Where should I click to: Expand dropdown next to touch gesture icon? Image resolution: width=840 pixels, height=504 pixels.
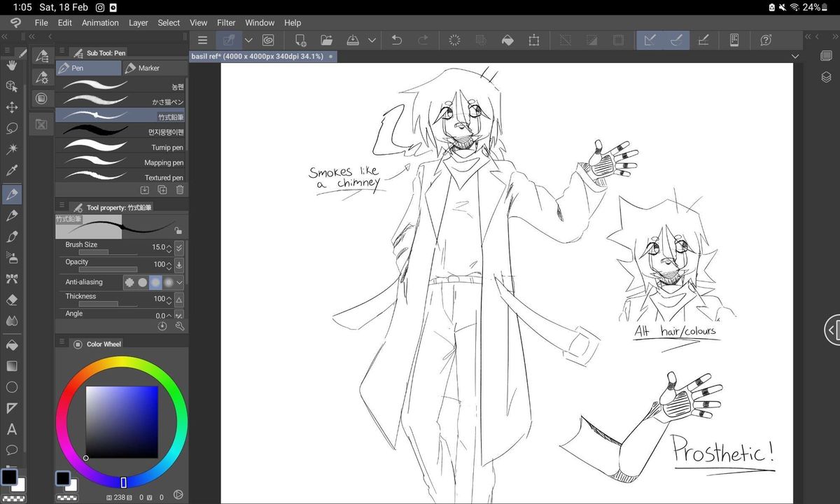click(x=248, y=40)
